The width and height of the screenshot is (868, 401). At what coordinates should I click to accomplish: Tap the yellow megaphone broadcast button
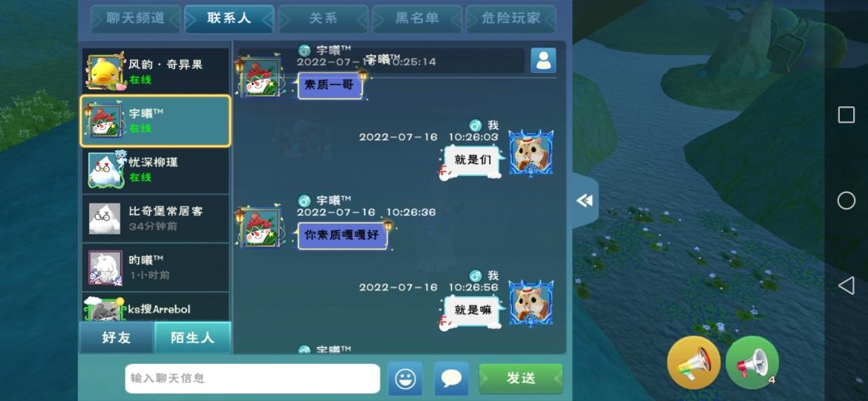pyautogui.click(x=694, y=363)
